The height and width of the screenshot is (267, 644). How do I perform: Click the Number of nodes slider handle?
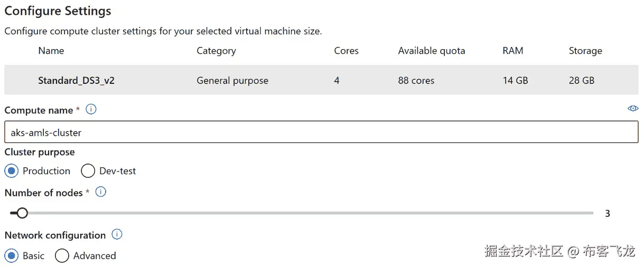pos(22,213)
